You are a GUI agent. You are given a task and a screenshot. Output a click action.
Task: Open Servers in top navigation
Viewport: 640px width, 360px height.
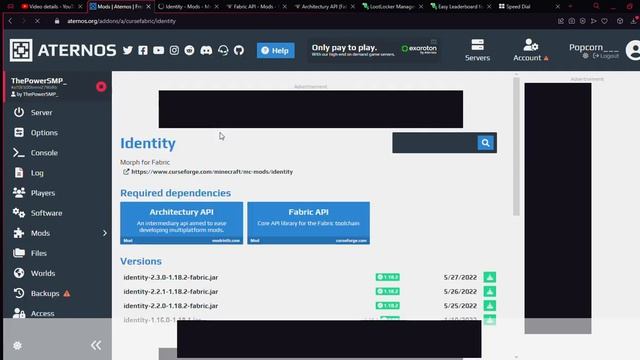click(477, 50)
